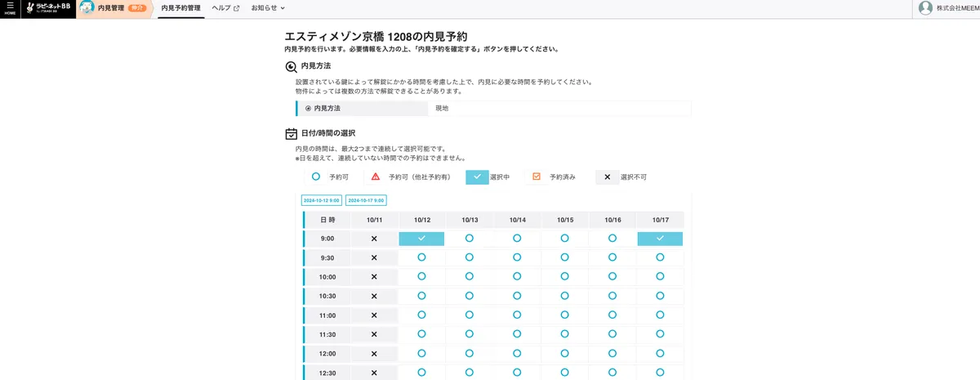
Task: Select the 9:00 slot on 10/15
Action: click(564, 239)
